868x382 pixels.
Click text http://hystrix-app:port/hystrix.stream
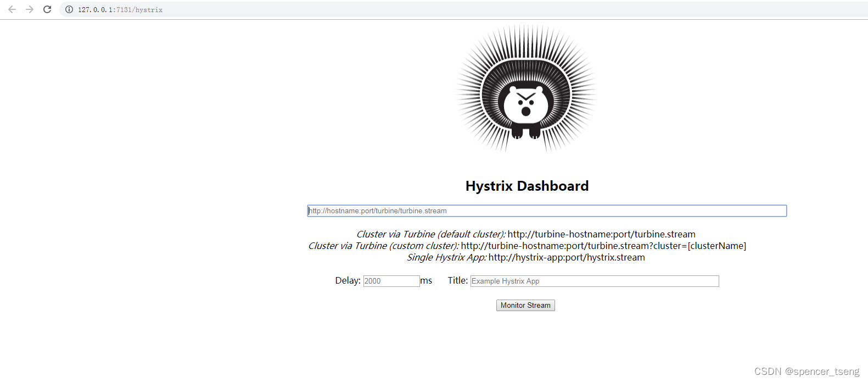[x=567, y=257]
